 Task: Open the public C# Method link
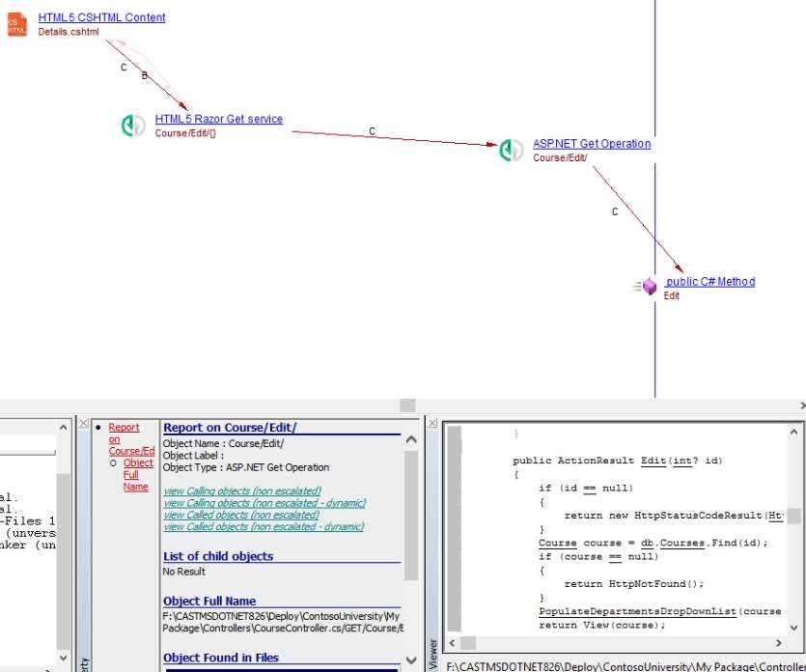click(x=710, y=282)
